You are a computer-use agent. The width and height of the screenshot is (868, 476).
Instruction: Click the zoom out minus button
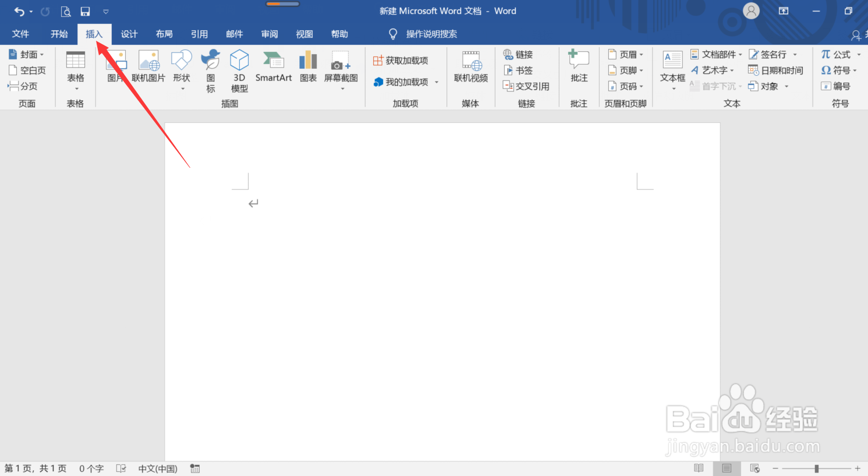click(x=775, y=468)
